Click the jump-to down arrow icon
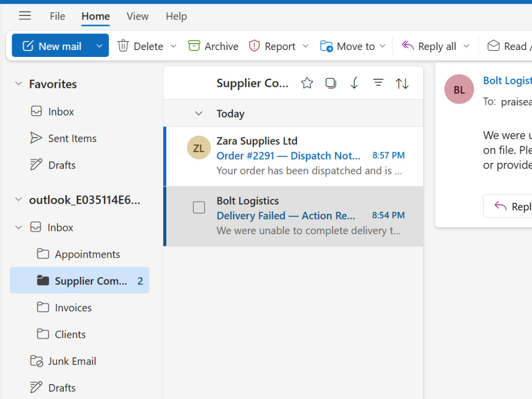The image size is (532, 399). pyautogui.click(x=354, y=83)
